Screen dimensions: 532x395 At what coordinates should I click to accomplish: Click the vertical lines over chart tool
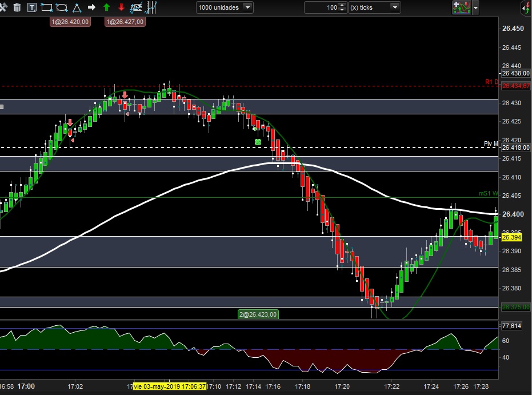click(x=151, y=7)
